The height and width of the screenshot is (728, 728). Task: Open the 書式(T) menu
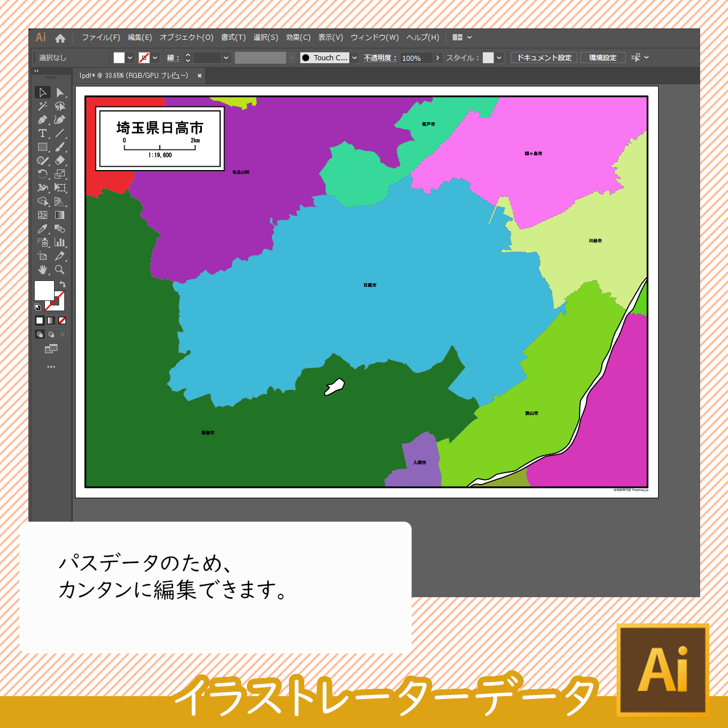(233, 38)
